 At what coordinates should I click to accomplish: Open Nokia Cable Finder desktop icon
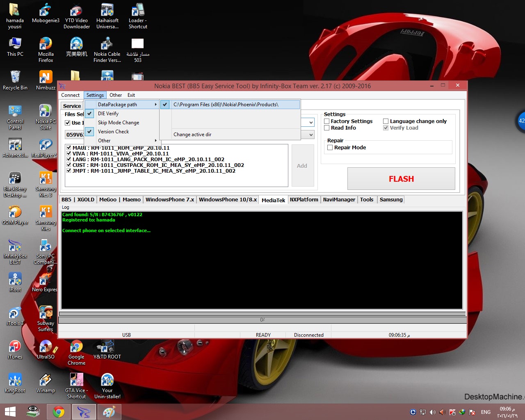(107, 50)
